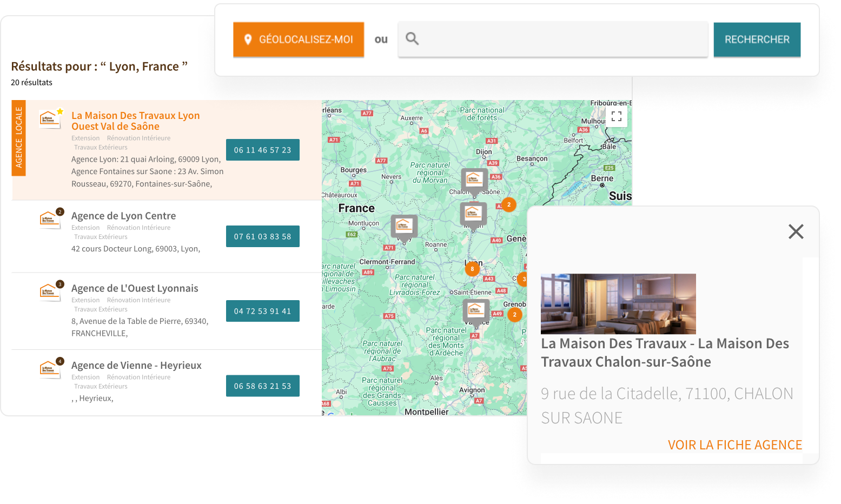Viewport: 841px width, 504px height.
Task: Click the logo icon numbered 2 for Lyon Centre
Action: pyautogui.click(x=51, y=218)
